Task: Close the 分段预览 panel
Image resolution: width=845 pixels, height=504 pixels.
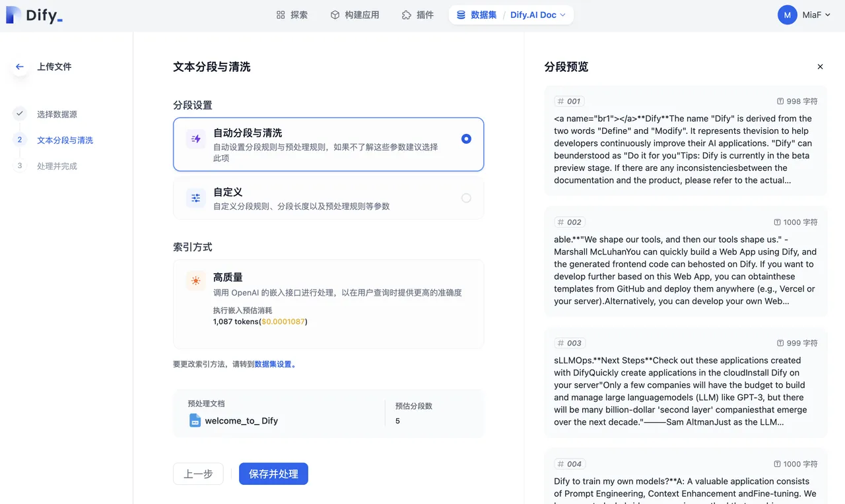Action: 820,67
